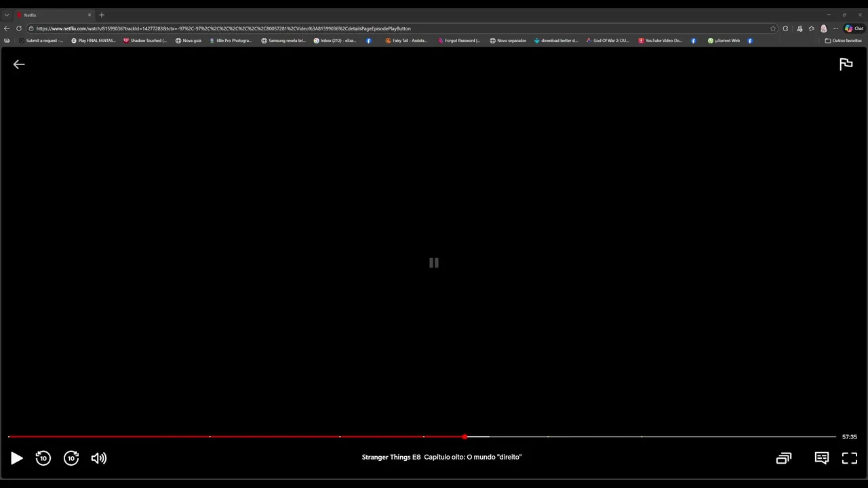The height and width of the screenshot is (488, 868).
Task: Open 'Forgot Password' bookmark
Action: tap(459, 41)
